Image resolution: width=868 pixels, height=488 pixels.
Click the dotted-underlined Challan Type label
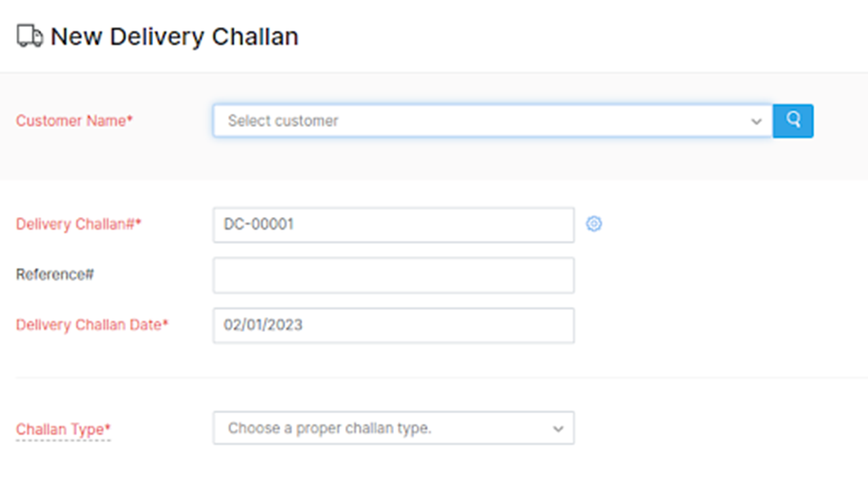click(x=63, y=429)
